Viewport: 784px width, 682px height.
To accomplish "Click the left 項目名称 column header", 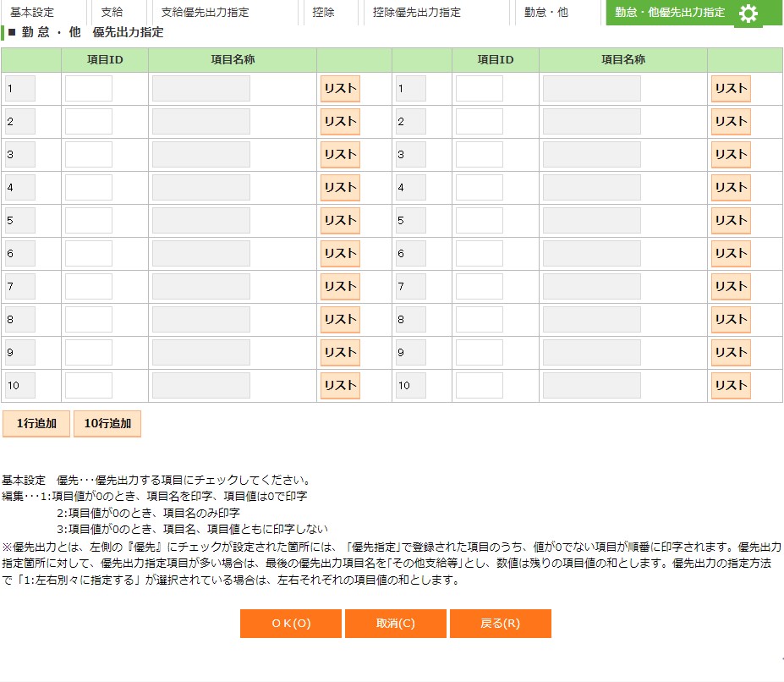I will (x=233, y=60).
